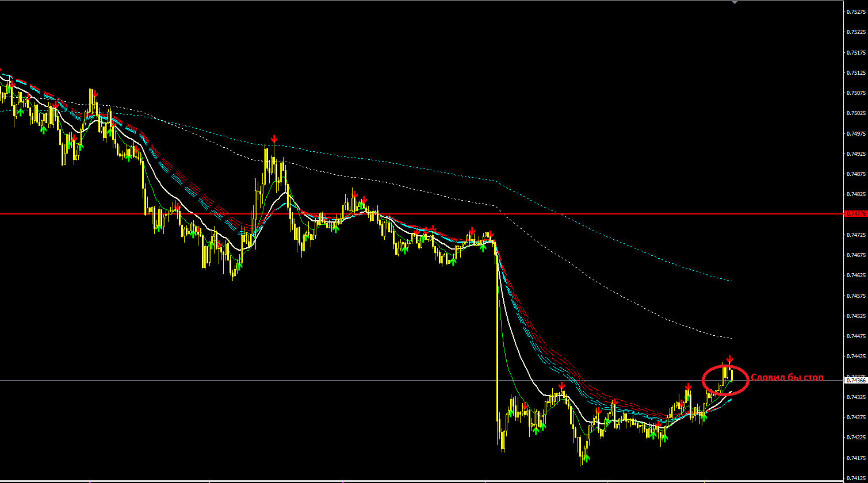This screenshot has height=483, width=868.
Task: Click price scale value 0.74575
Action: coord(856,296)
